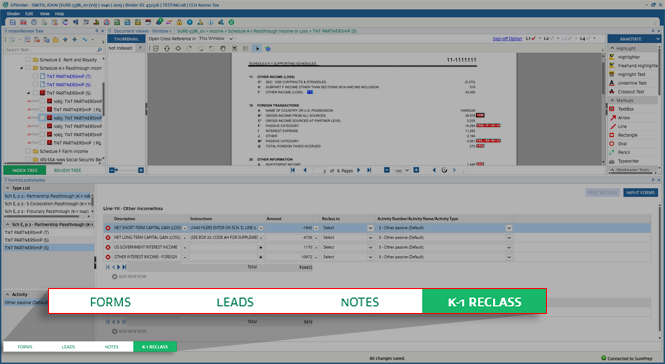Select the Schedule F Farm Income folder

64,151
